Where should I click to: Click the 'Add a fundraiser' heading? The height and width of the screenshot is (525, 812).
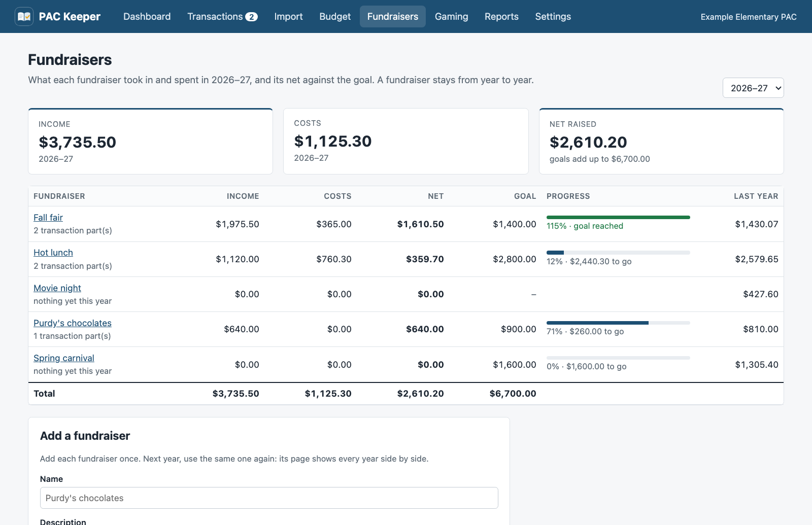click(x=85, y=436)
